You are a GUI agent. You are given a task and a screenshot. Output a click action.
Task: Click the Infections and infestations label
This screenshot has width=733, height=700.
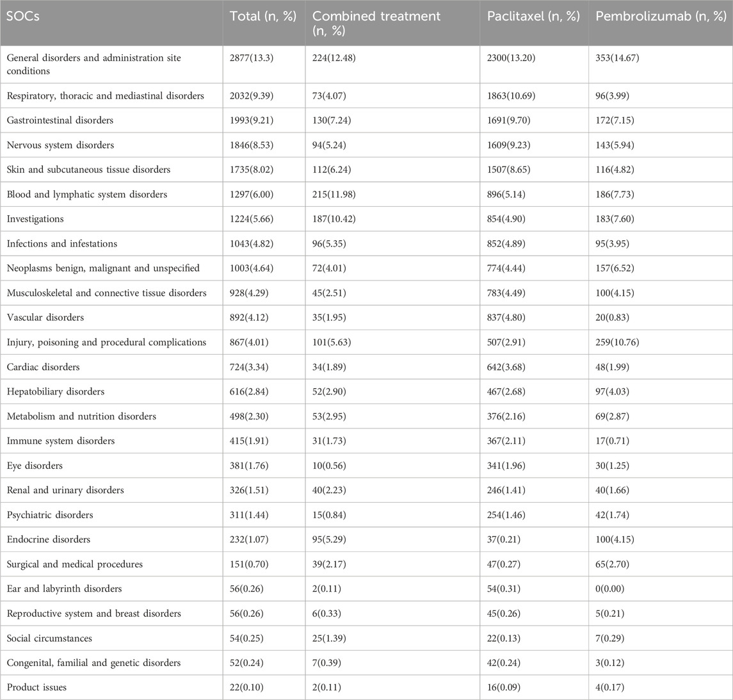tap(61, 243)
